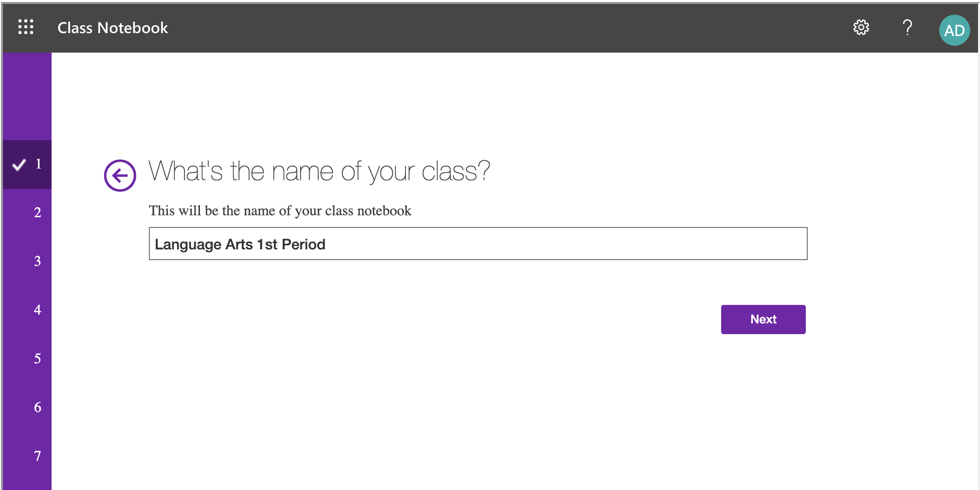Image resolution: width=980 pixels, height=490 pixels.
Task: Jump to step 2 in the sidebar
Action: (x=37, y=212)
